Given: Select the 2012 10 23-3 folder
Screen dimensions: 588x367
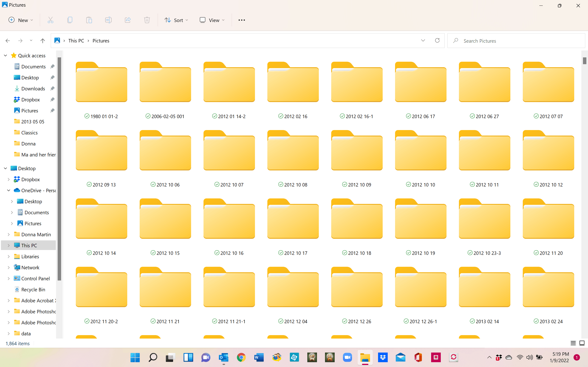Looking at the screenshot, I should (484, 227).
